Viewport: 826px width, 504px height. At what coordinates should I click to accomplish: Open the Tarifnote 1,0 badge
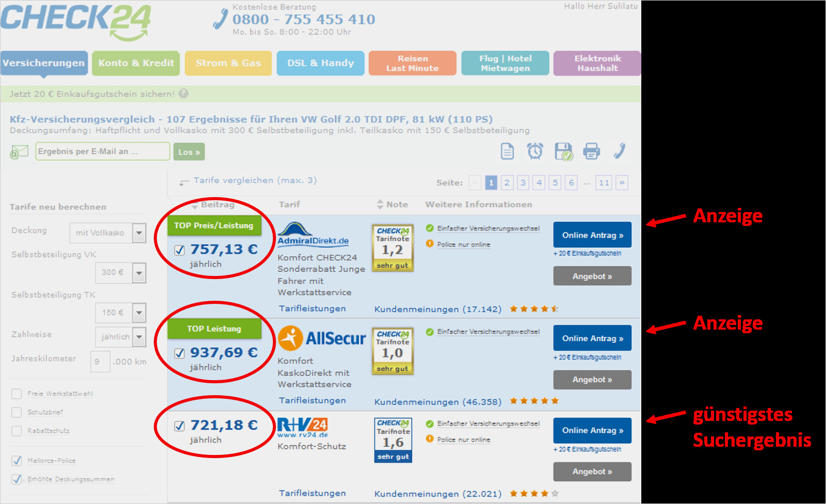[x=393, y=351]
